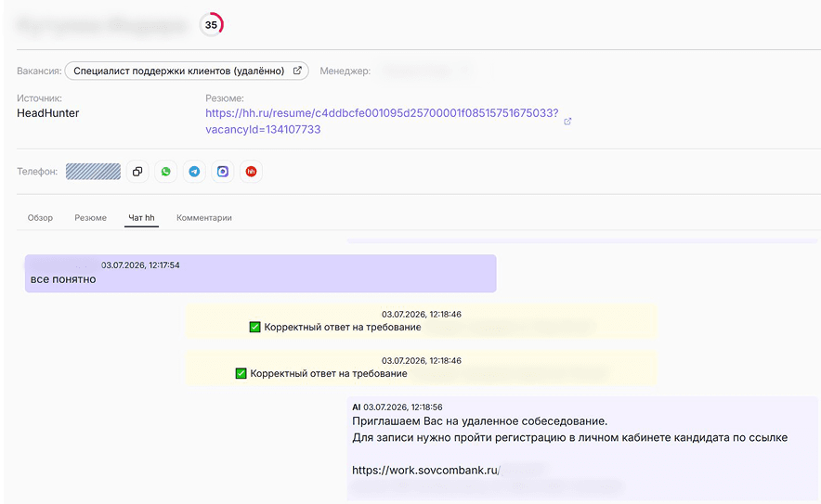Click the Вакансия label
821x504 pixels.
pos(39,71)
